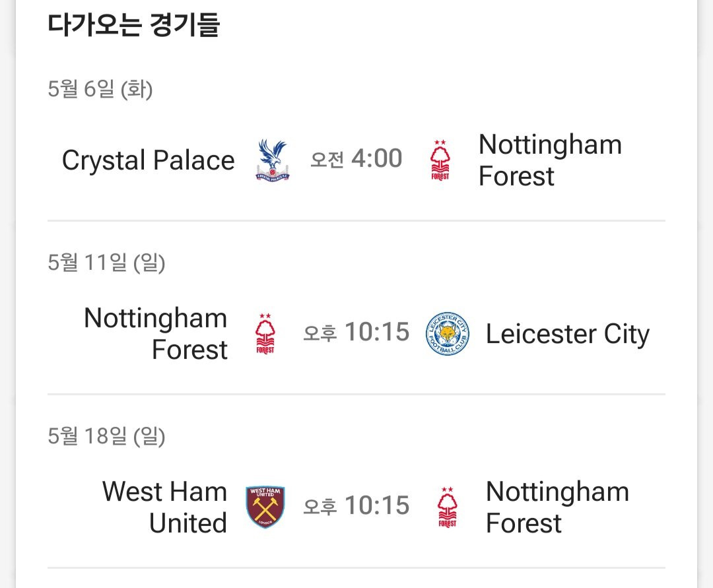Viewport: 713px width, 588px height.
Task: Click the Crystal Palace eagle crest
Action: coord(273,160)
